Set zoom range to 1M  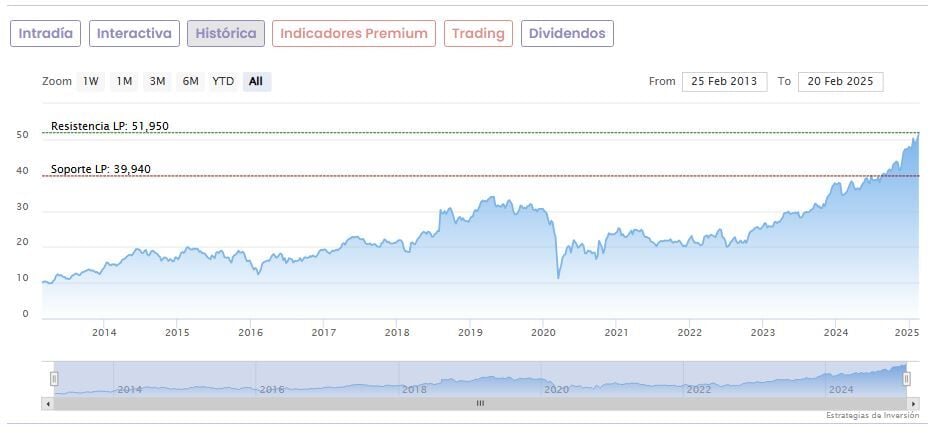tap(124, 81)
